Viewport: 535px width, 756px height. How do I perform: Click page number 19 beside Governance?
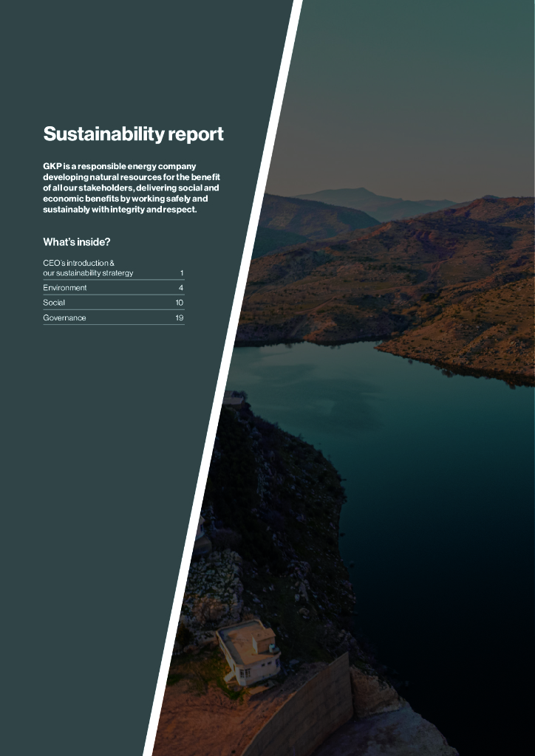coord(180,317)
